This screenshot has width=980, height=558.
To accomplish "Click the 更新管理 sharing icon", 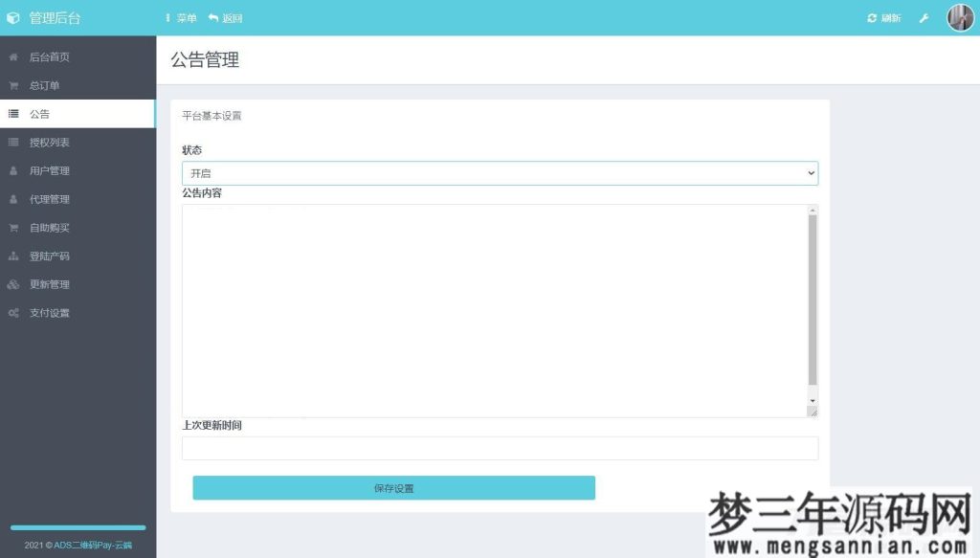I will 11,283.
